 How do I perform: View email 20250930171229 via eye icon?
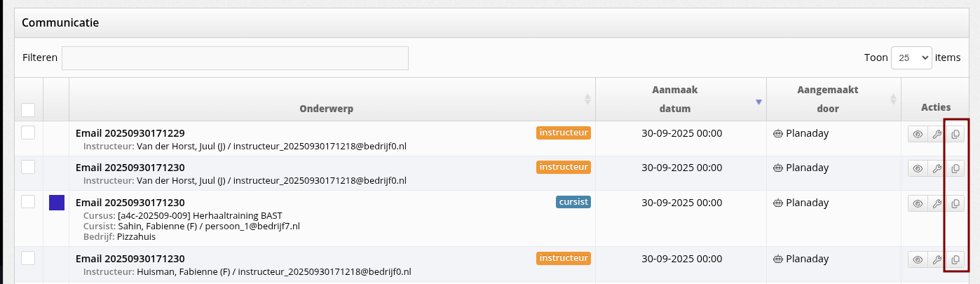click(x=918, y=134)
